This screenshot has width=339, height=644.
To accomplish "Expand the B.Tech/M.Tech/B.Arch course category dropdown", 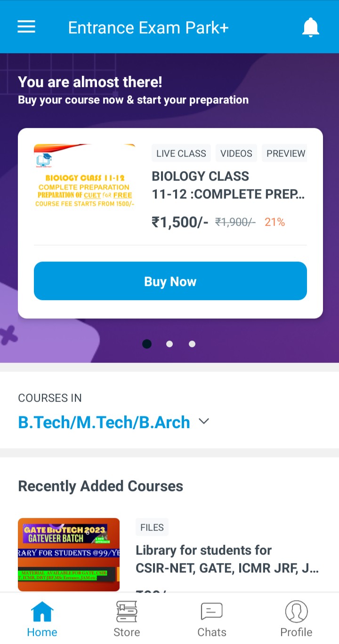I will pos(104,422).
